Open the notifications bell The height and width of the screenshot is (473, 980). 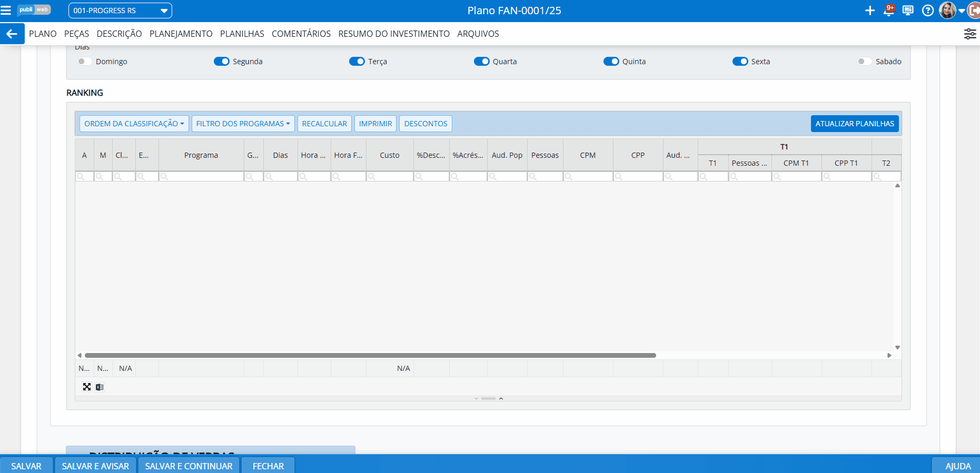click(x=889, y=11)
